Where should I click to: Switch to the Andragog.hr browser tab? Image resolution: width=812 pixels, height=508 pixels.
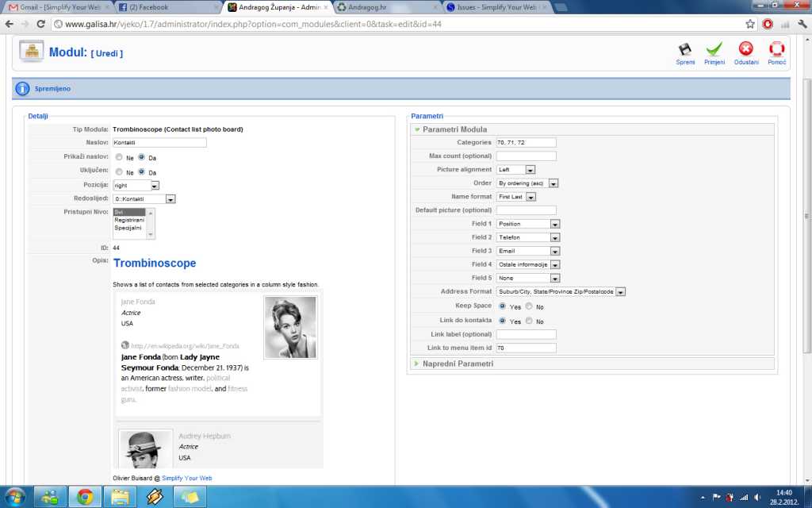pos(384,7)
